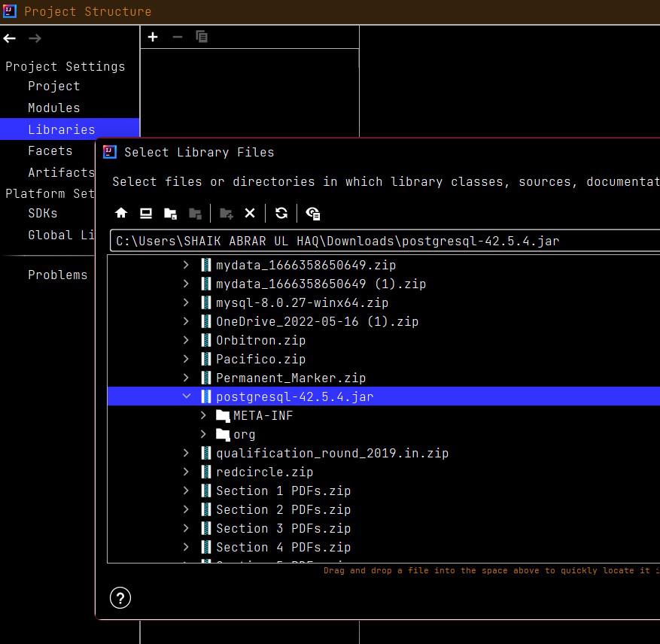
Task: Expand mysql-8.0.27-winx64.zip archive
Action: tap(186, 302)
